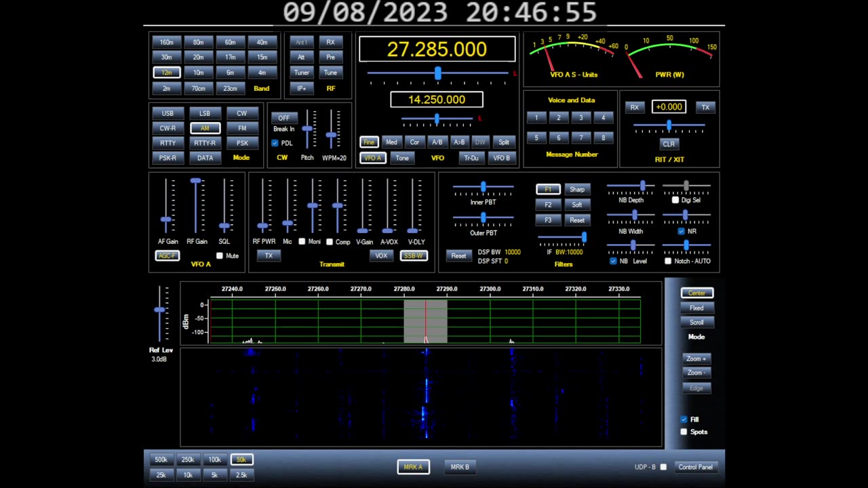The height and width of the screenshot is (488, 868).
Task: Toggle the RIT / XIT TX button
Action: pos(705,107)
